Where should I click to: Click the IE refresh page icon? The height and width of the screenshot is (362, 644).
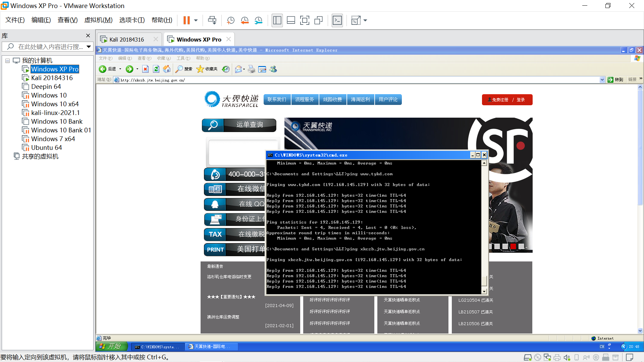(156, 69)
